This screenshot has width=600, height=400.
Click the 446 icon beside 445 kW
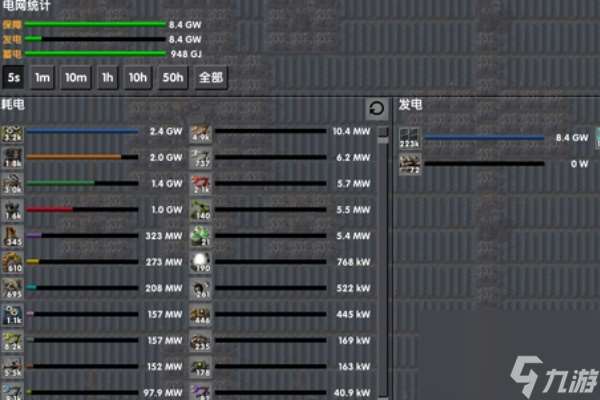point(201,314)
